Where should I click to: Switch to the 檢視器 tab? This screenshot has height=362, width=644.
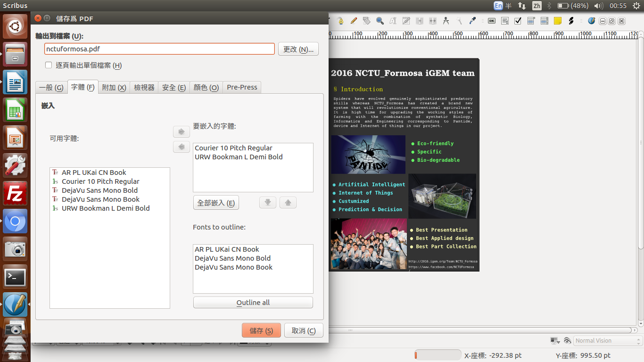point(144,87)
